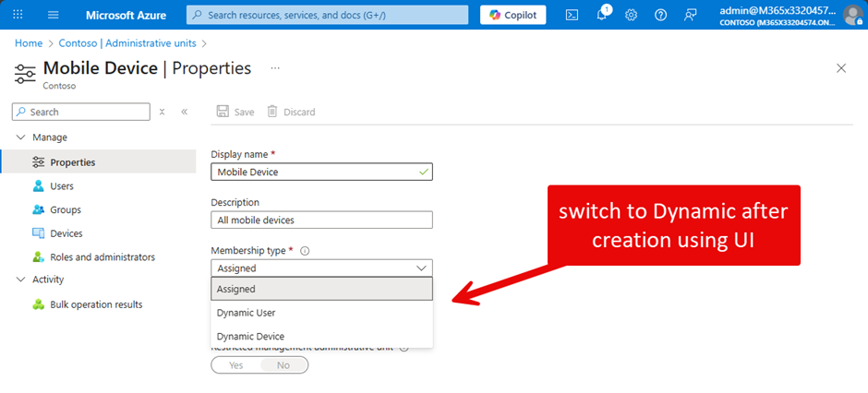Click the Mobile Device Properties sliders icon
The height and width of the screenshot is (393, 868).
pyautogui.click(x=25, y=74)
